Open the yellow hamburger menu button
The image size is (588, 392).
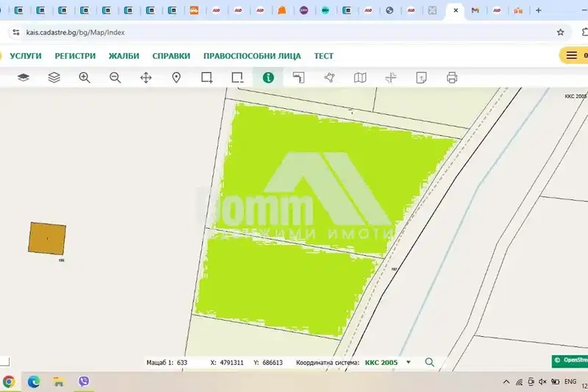coord(572,55)
